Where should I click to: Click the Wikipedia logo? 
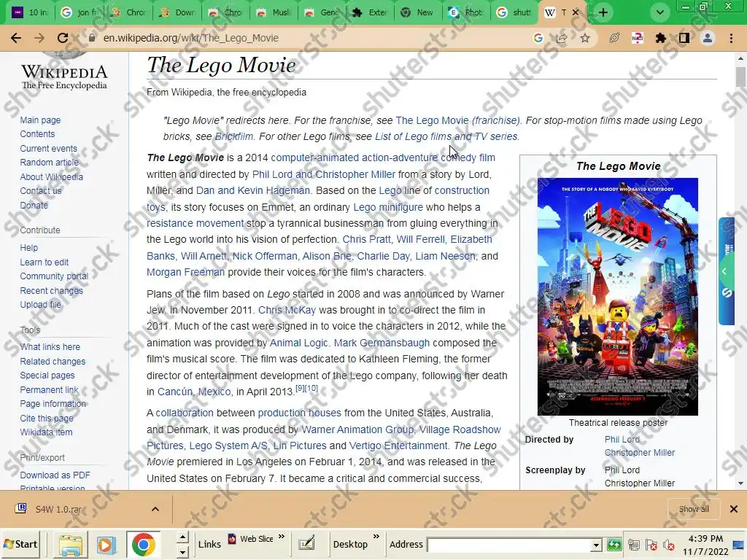[x=64, y=71]
